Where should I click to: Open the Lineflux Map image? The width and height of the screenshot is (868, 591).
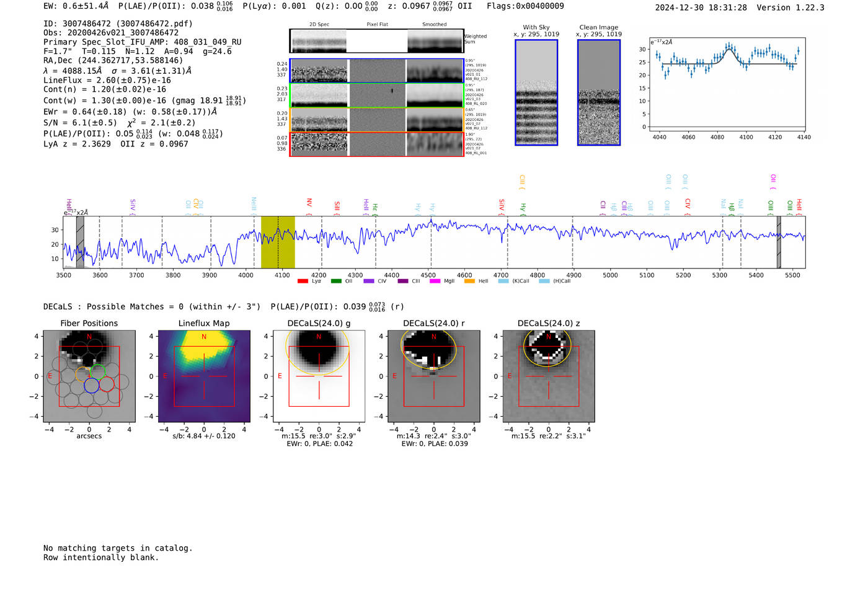(204, 376)
